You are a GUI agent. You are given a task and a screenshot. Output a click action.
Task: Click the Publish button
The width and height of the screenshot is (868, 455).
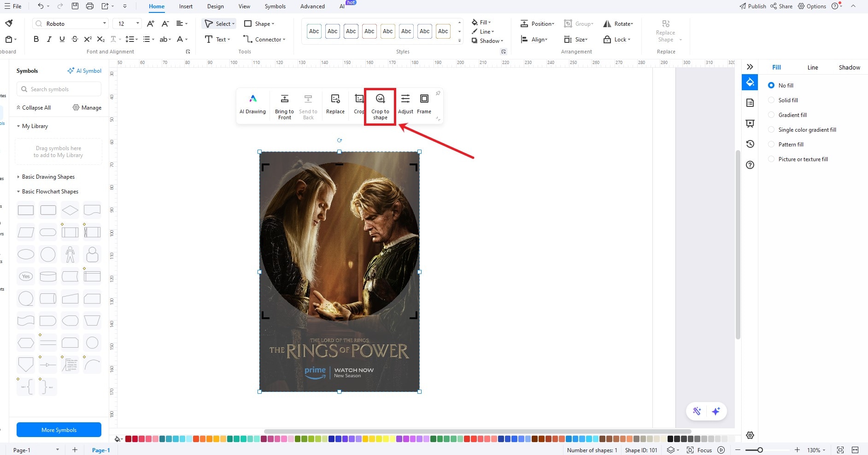click(753, 6)
